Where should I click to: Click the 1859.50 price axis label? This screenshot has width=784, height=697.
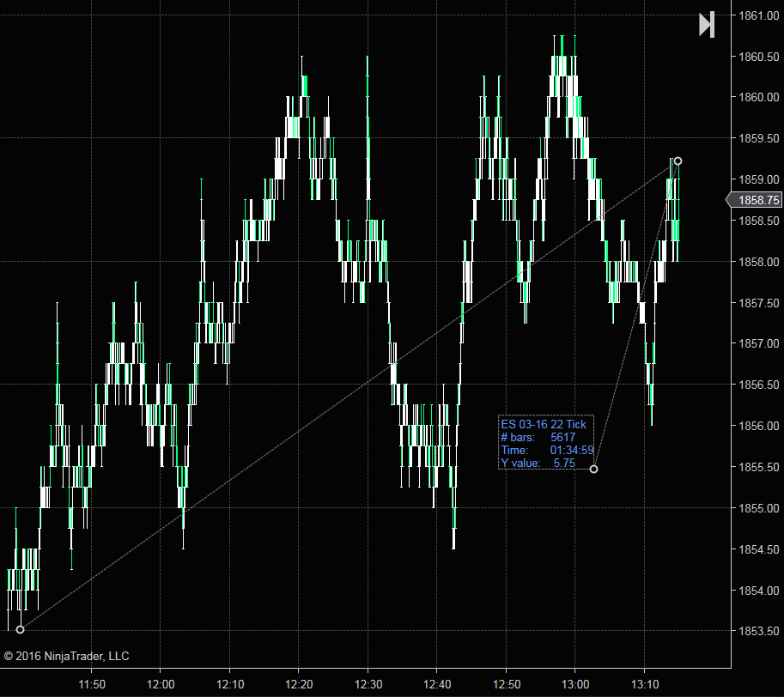758,138
